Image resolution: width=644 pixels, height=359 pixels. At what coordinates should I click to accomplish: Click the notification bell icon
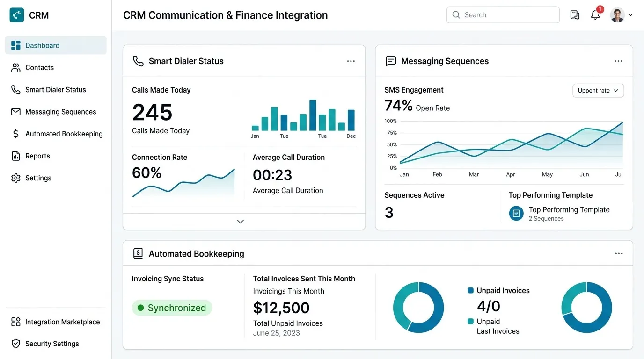point(595,15)
